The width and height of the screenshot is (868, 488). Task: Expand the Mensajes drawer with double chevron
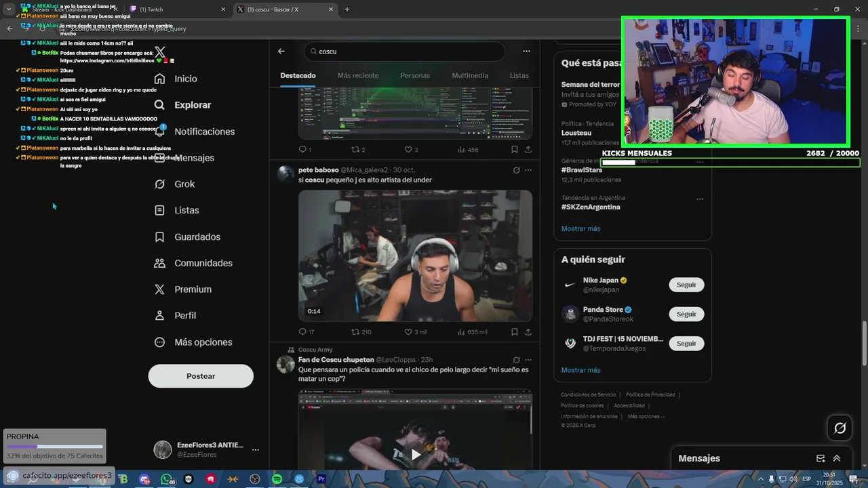click(x=837, y=459)
